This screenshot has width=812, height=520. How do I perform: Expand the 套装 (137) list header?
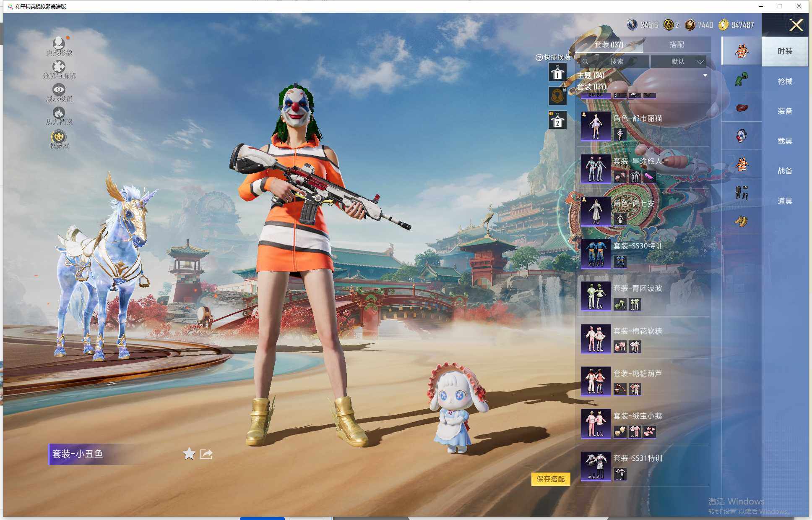(x=591, y=86)
